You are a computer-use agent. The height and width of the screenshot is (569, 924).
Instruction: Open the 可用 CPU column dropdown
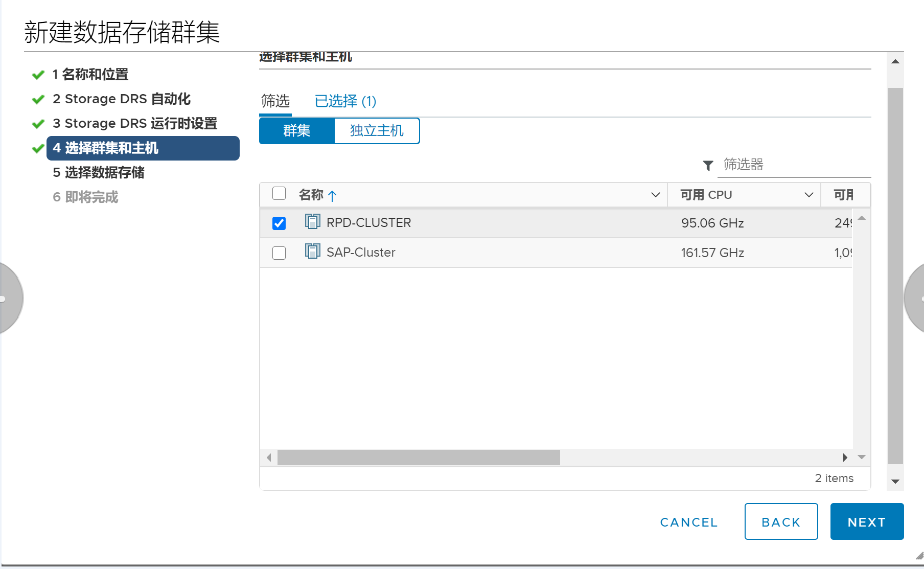[x=808, y=195]
